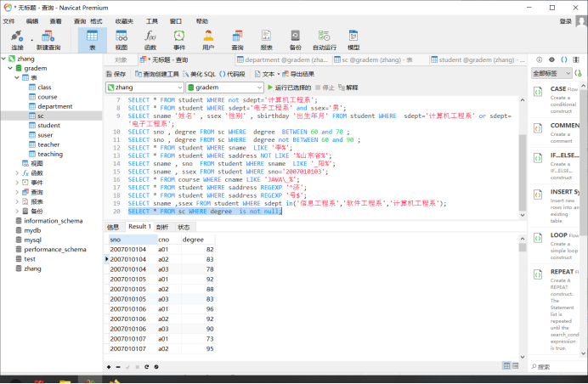Click the 停止 (Stop) button
Viewport: 588px width, 384px height.
click(x=325, y=88)
